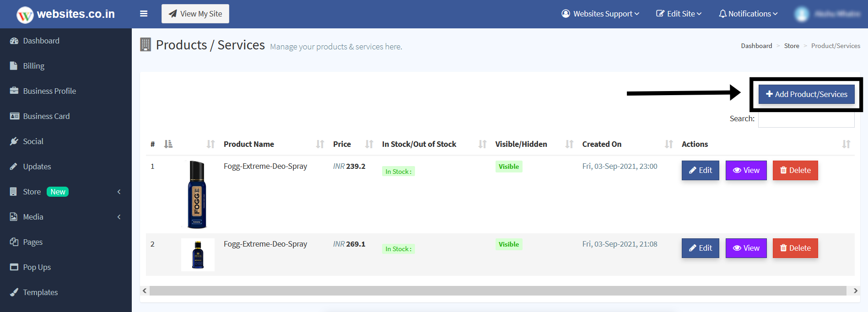The height and width of the screenshot is (312, 868).
Task: Click the Notifications bell icon
Action: 722,14
